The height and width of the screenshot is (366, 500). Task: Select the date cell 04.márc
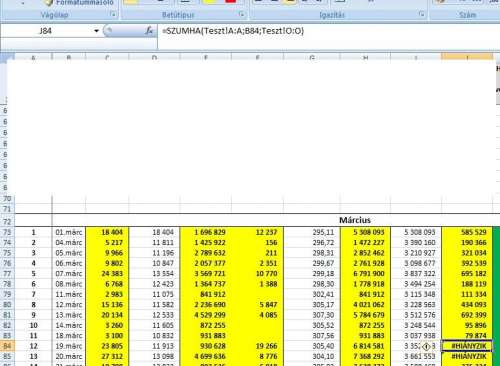(69, 242)
